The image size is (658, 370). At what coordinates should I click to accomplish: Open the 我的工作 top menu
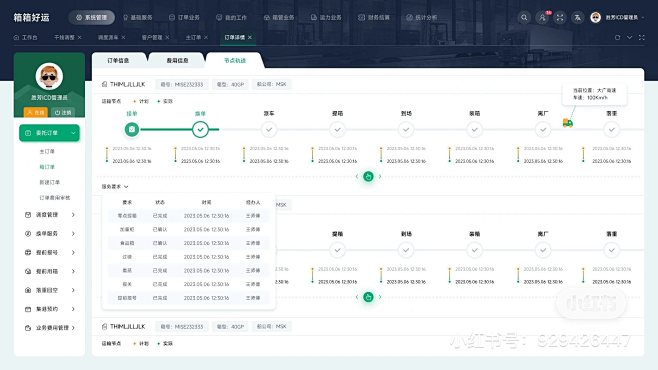232,18
